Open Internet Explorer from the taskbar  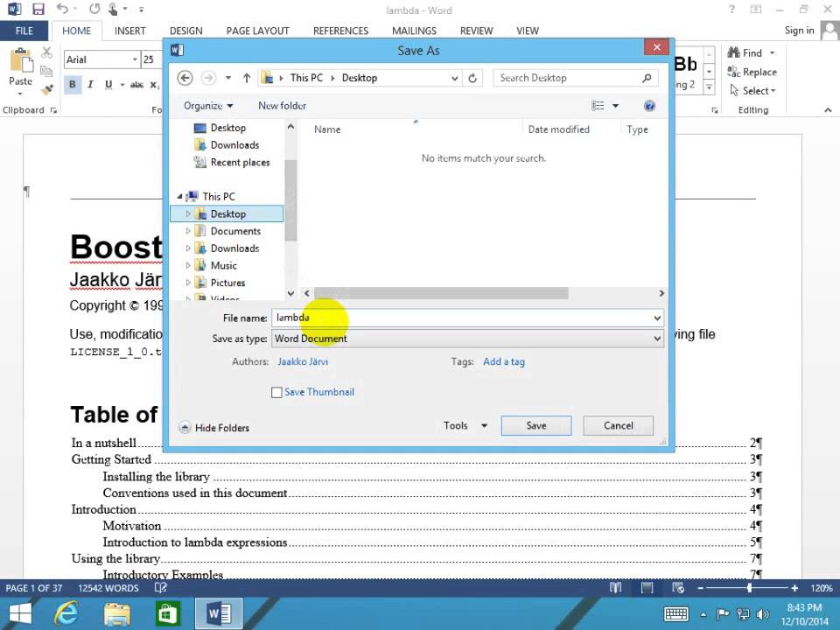(66, 613)
